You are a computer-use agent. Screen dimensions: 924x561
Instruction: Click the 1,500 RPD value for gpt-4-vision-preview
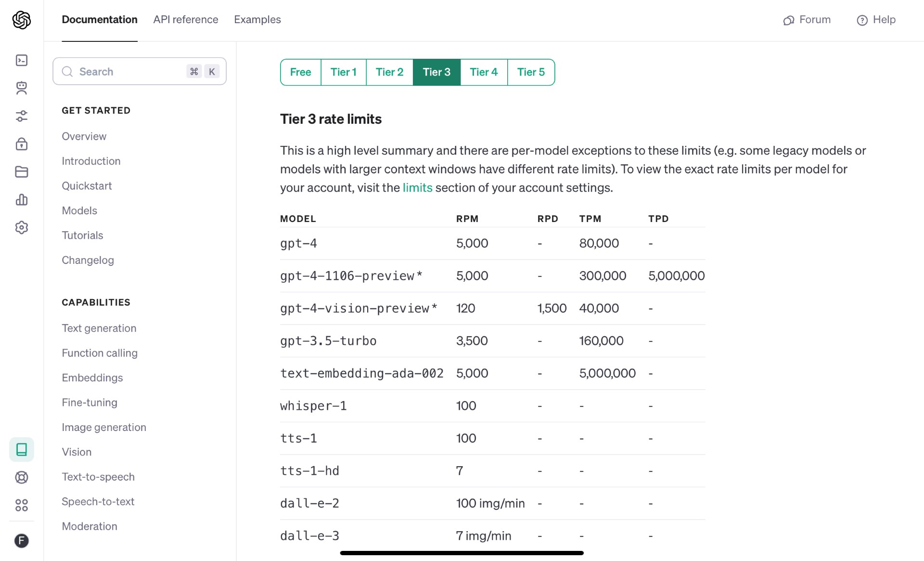pos(552,309)
